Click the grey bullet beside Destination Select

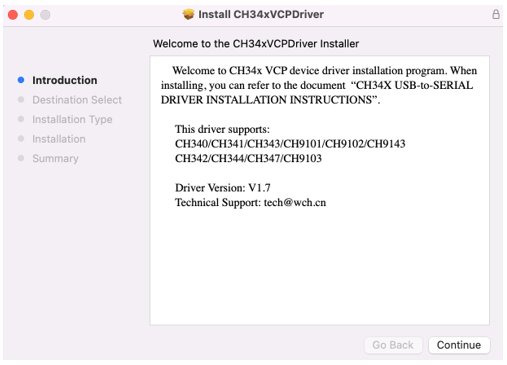(x=21, y=100)
